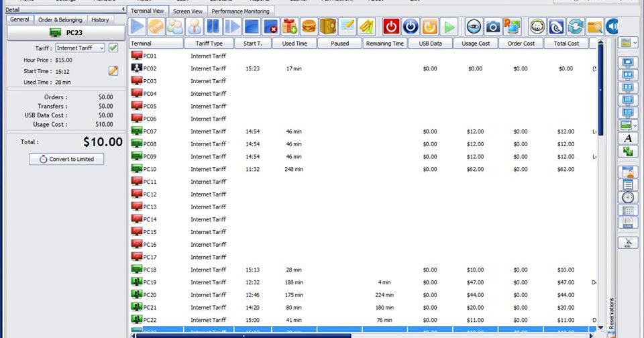This screenshot has height=338, width=644.
Task: Click the green checkmark beside Tariff
Action: coord(113,48)
